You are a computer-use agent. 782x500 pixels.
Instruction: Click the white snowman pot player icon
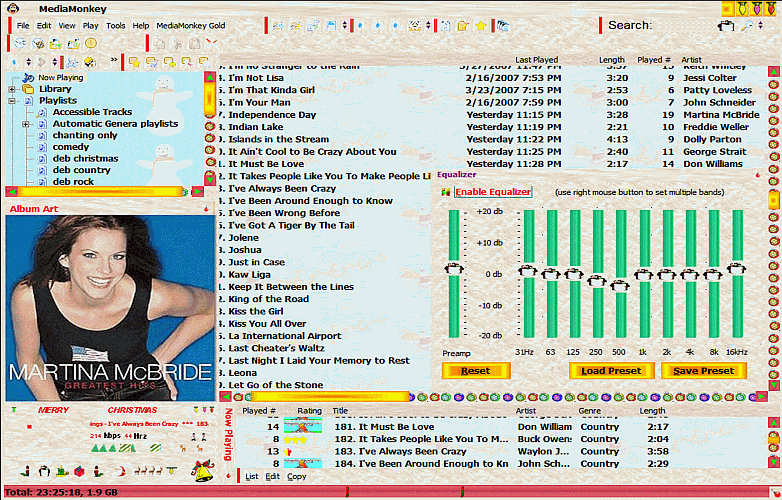[44, 470]
